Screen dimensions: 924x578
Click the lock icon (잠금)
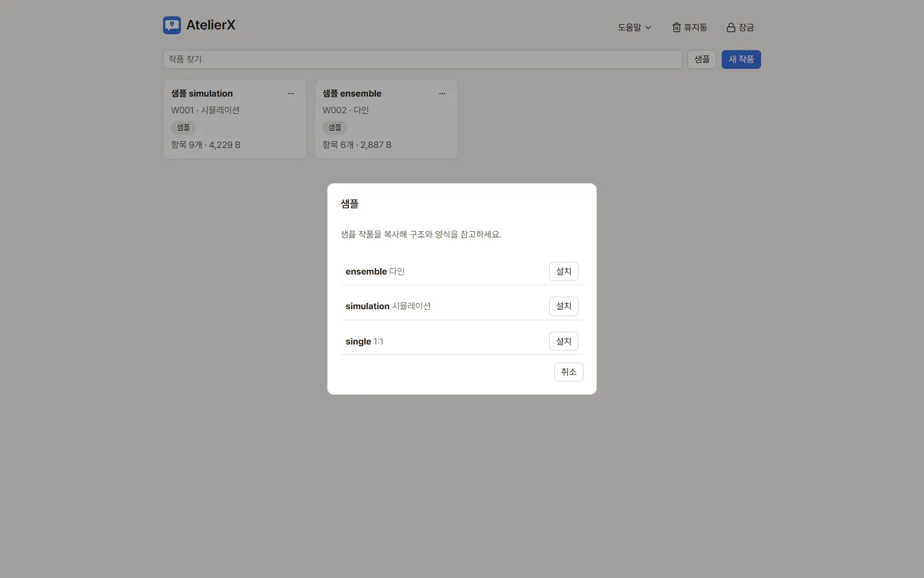[740, 27]
